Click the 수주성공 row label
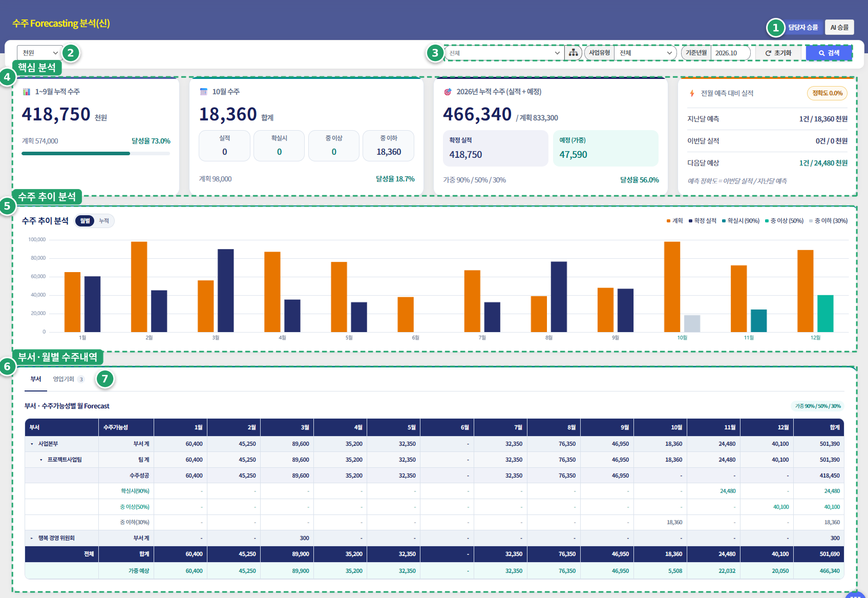 point(139,476)
